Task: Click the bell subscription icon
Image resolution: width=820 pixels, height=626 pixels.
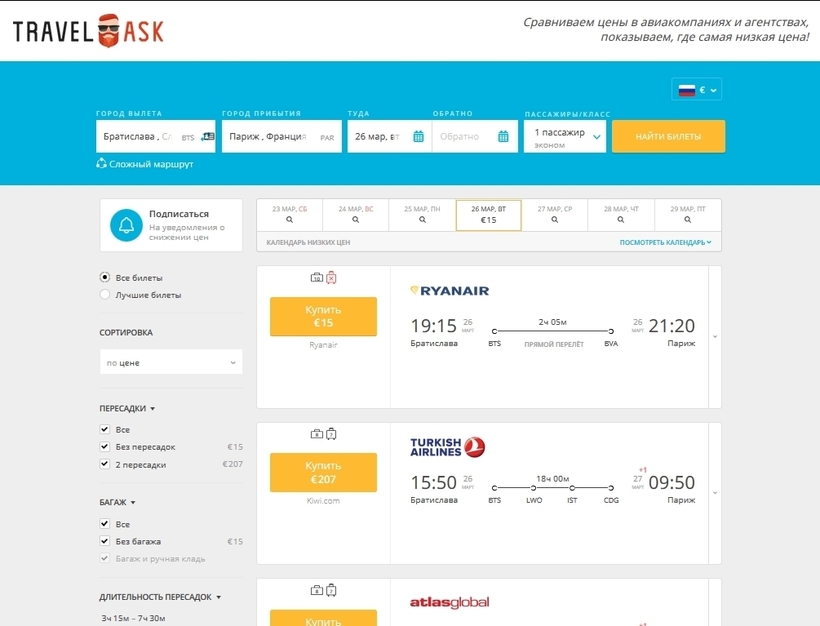Action: 126,225
